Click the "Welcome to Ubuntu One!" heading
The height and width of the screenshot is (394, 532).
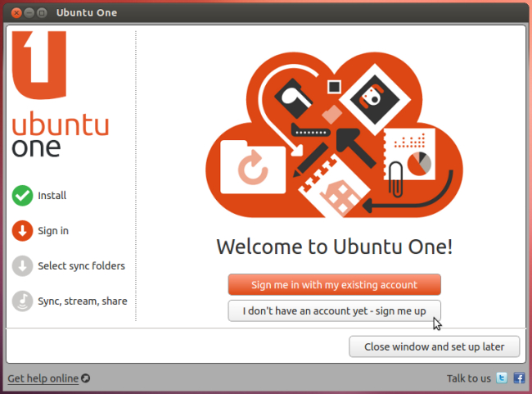pyautogui.click(x=334, y=247)
